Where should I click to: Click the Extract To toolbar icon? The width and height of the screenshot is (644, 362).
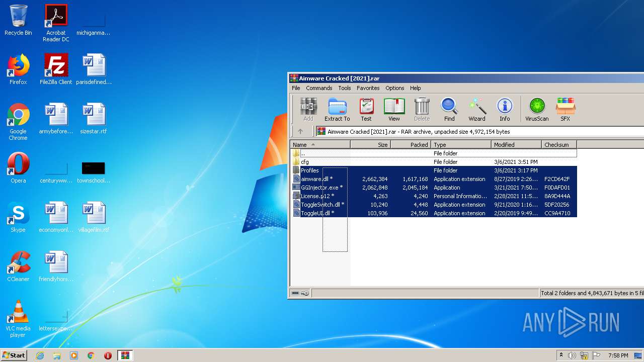click(337, 110)
